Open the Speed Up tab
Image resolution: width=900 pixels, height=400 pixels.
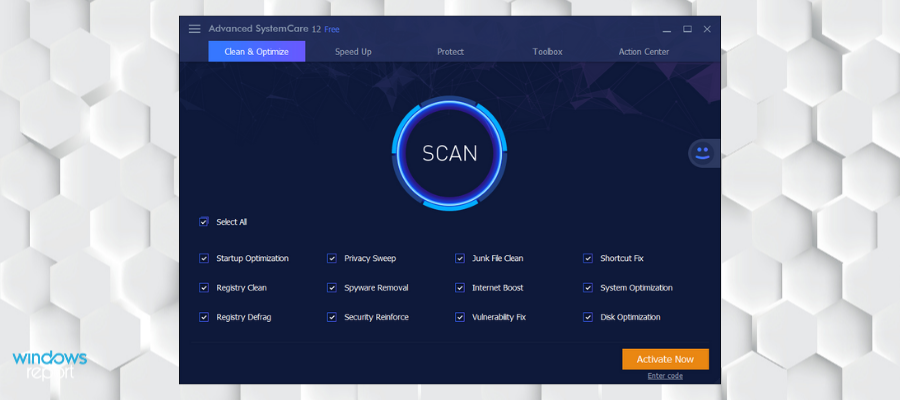click(353, 52)
